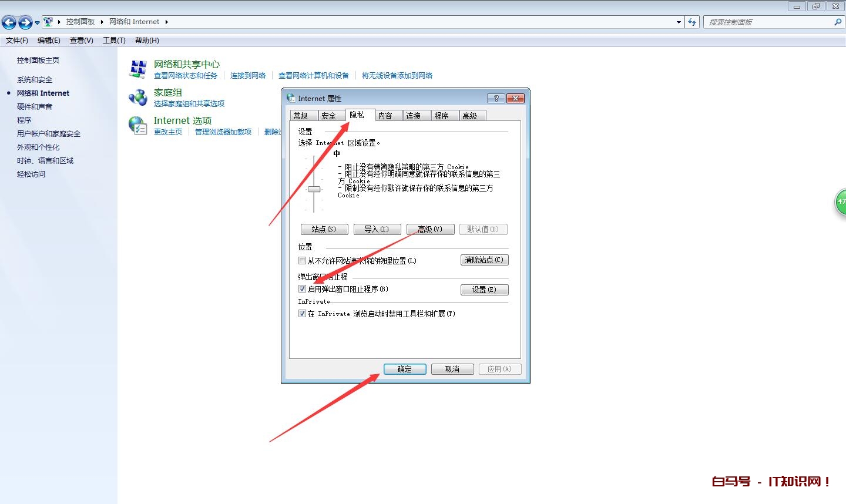Click Internet 属性 title bar icon
The image size is (846, 504).
coord(291,98)
